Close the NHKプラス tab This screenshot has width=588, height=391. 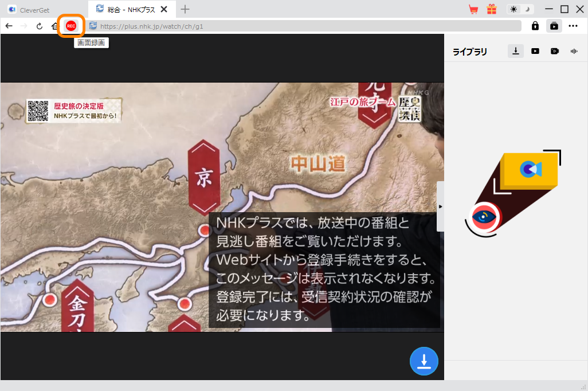(164, 9)
